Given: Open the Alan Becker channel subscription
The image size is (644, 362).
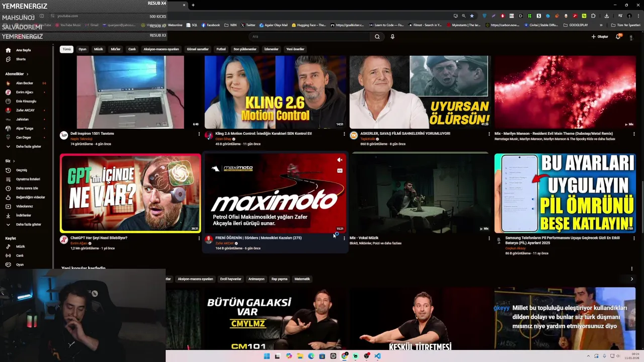Looking at the screenshot, I should [x=25, y=83].
